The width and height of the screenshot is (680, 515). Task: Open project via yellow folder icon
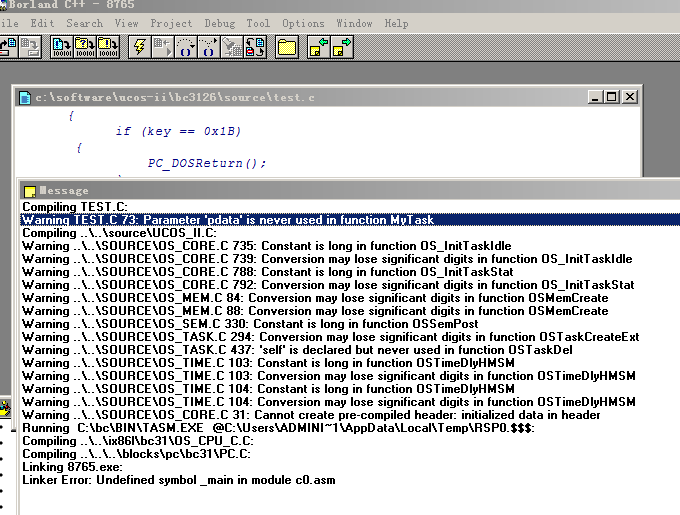click(287, 47)
